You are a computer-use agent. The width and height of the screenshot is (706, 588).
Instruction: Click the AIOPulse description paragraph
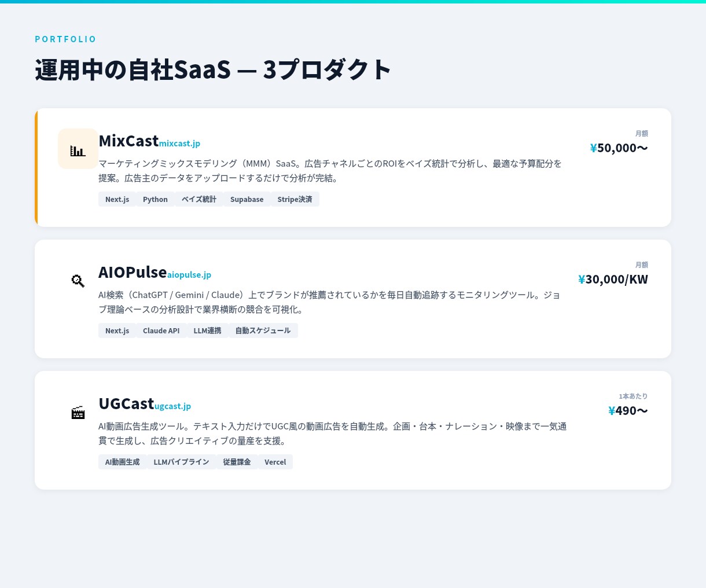[x=330, y=302]
